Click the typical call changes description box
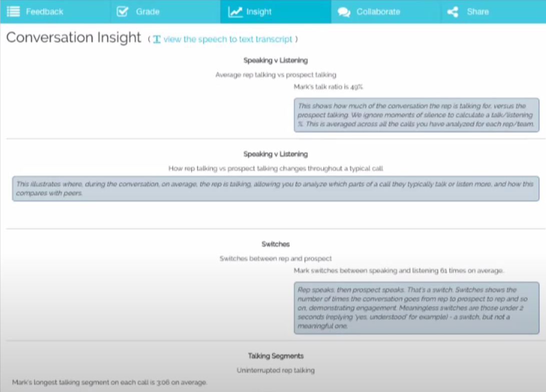The image size is (546, 392). tap(275, 189)
